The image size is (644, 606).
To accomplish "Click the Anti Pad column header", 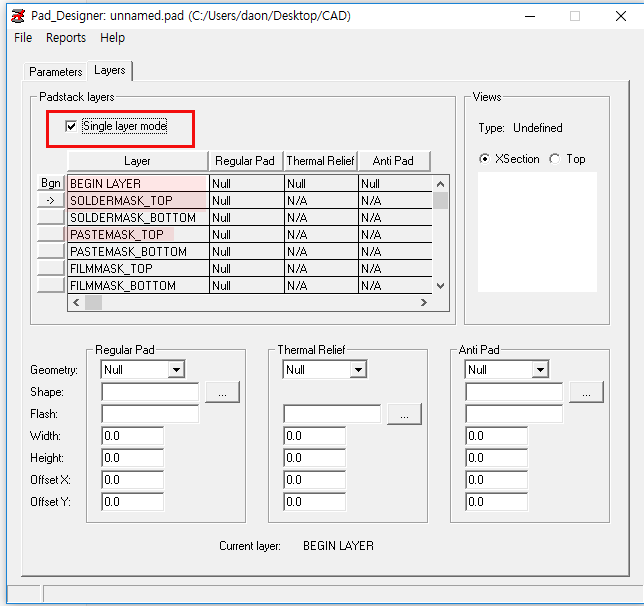I will 393,161.
